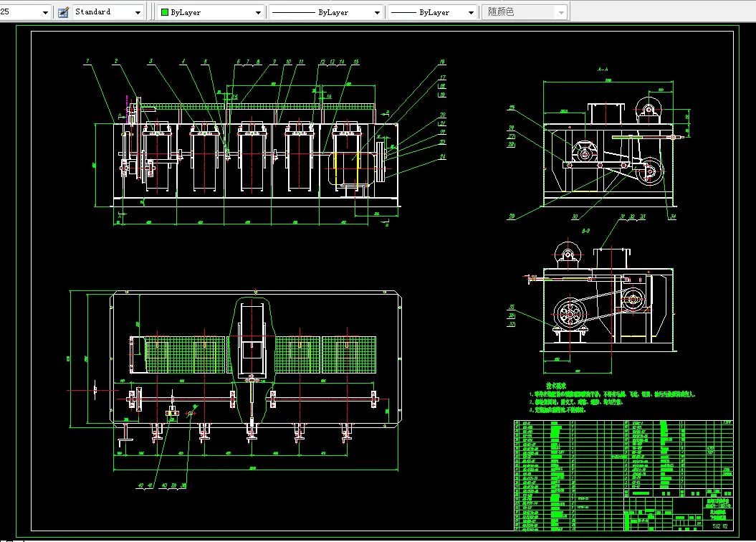The image size is (756, 542).
Task: Click the green ByLayer color swatch
Action: 164,12
